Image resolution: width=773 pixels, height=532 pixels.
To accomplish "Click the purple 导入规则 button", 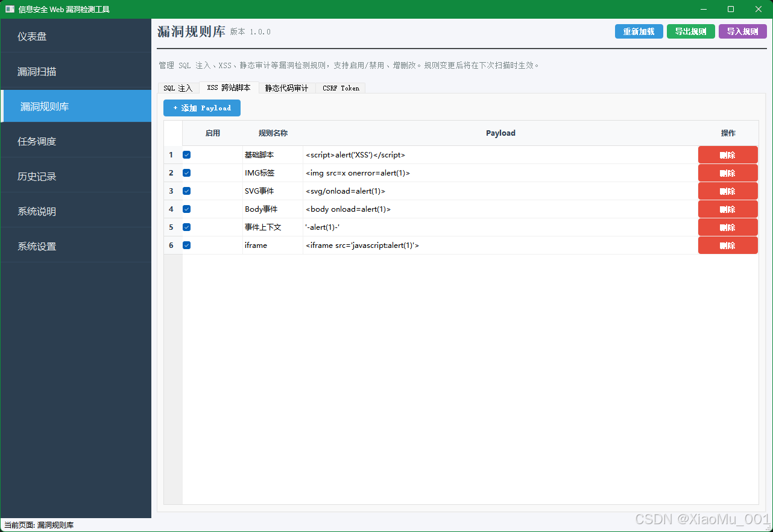I will pos(743,31).
